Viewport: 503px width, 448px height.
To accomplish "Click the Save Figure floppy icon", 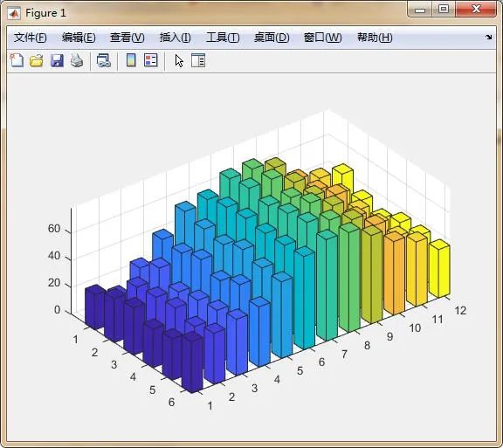I will 57,60.
